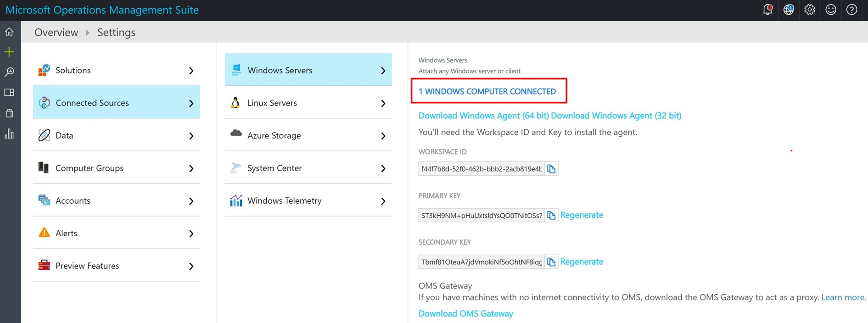Download Windows Agent (64 bit)
Viewport: 868px width, 323px height.
[x=484, y=116]
